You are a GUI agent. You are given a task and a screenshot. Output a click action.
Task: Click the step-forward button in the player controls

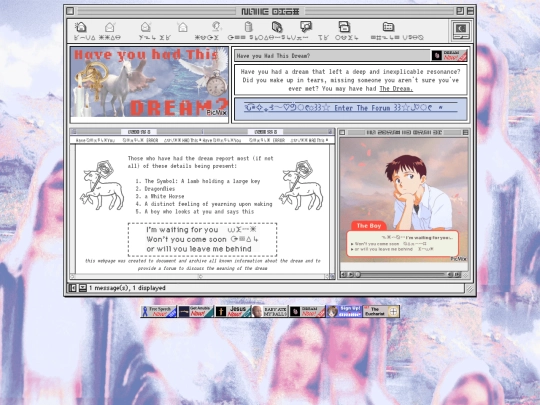[457, 274]
